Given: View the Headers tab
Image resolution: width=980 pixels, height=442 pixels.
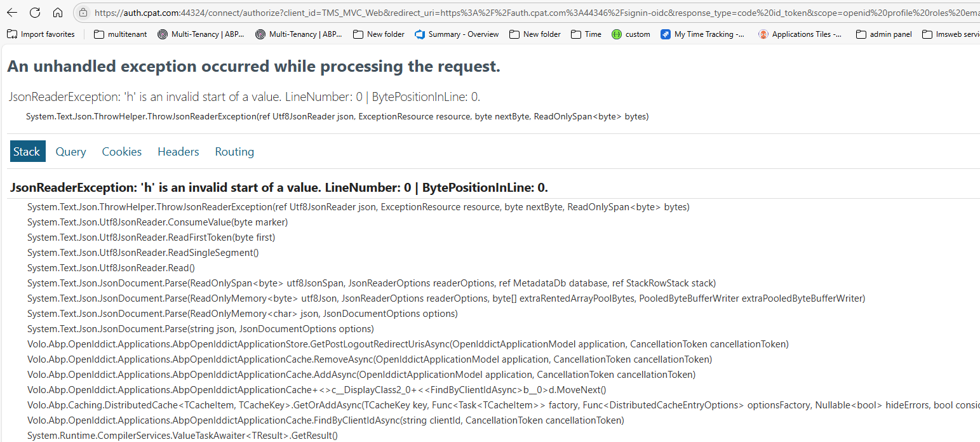Looking at the screenshot, I should pyautogui.click(x=178, y=152).
